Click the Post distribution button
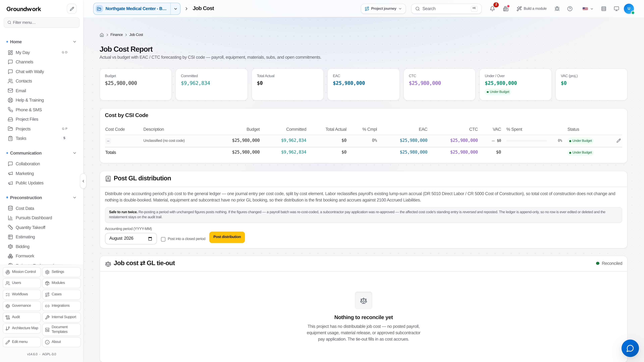 click(227, 237)
